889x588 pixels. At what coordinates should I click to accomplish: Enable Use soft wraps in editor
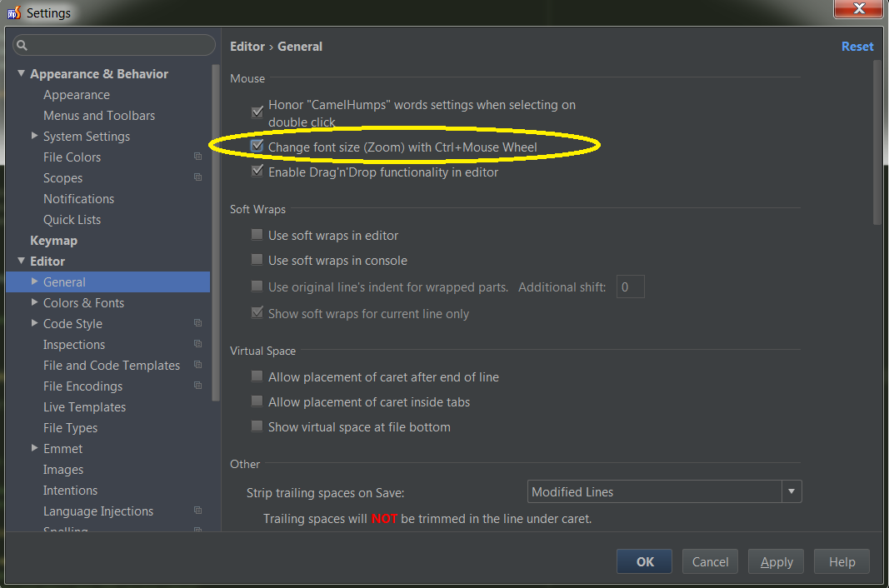[x=257, y=234]
